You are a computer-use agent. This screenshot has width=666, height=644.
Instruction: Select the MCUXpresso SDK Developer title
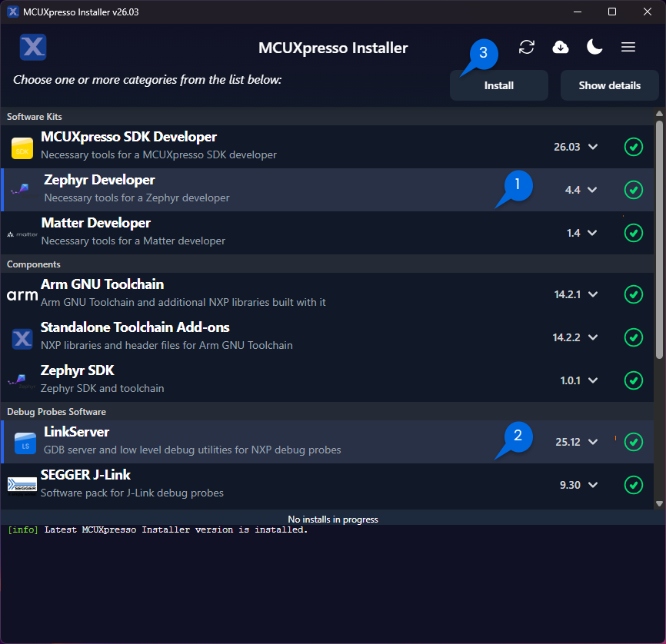(128, 137)
